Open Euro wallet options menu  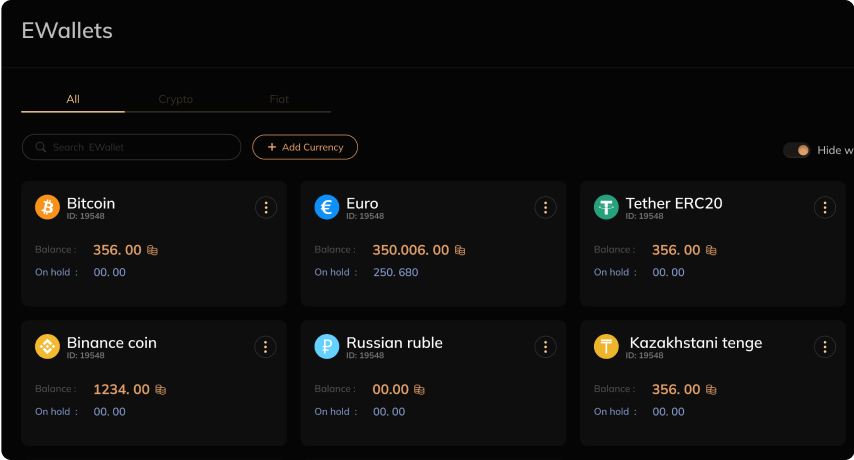(545, 207)
